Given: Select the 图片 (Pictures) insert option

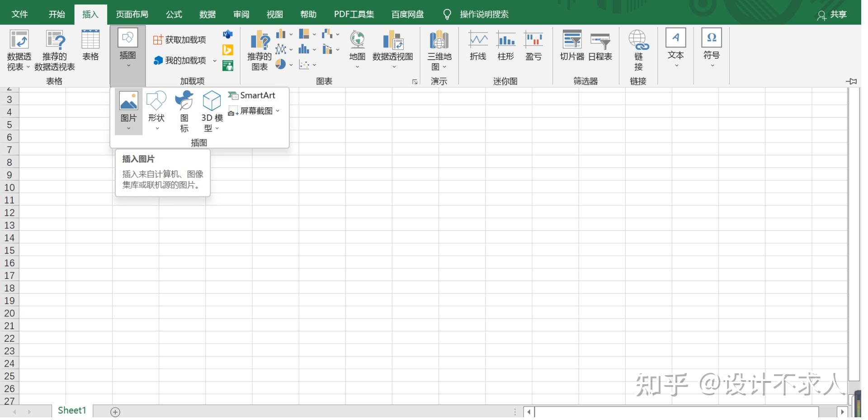Looking at the screenshot, I should pos(128,110).
